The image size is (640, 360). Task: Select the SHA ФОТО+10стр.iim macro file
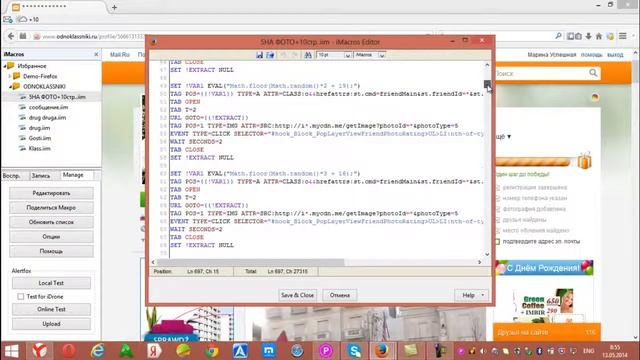click(x=57, y=97)
